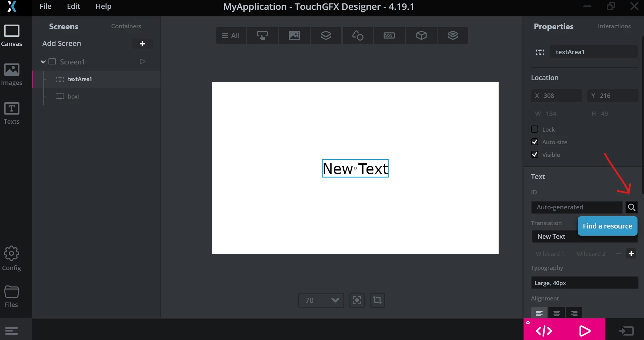The height and width of the screenshot is (340, 644).
Task: Open the Config gear settings
Action: click(12, 258)
